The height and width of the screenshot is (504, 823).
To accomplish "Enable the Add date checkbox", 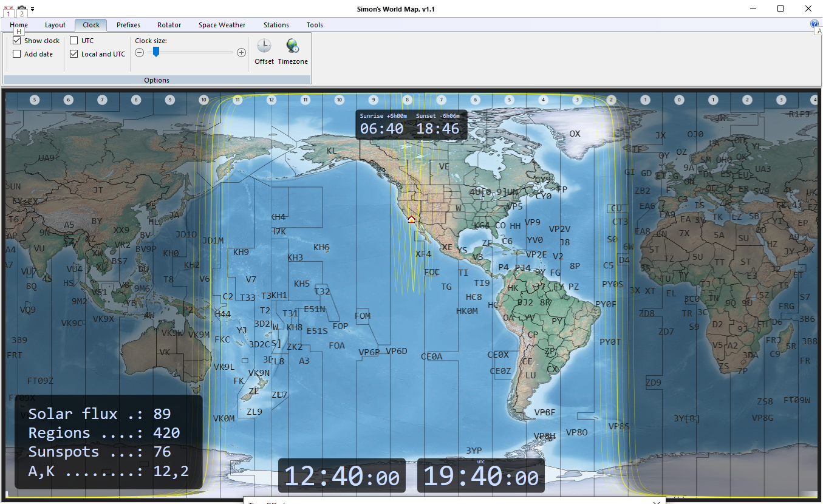I will click(17, 54).
